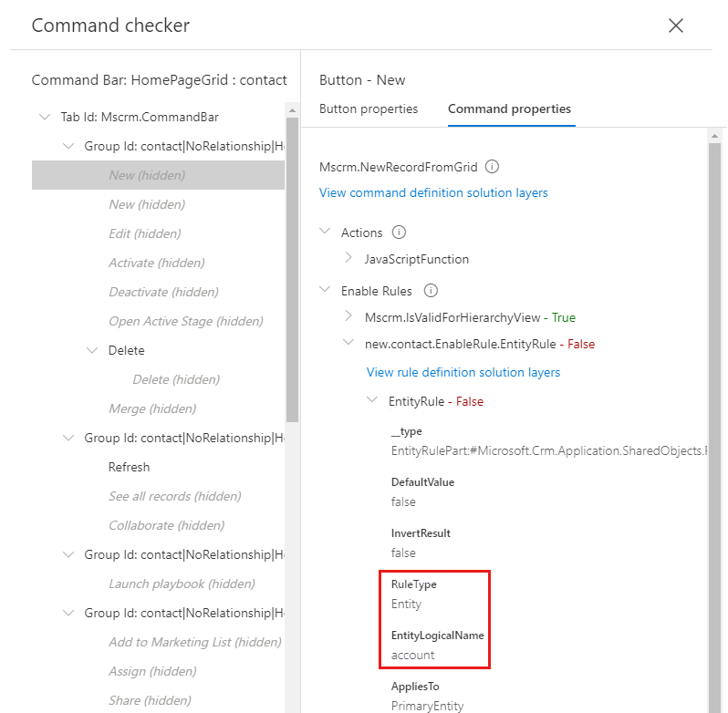Collapse the EntityRule details chevron
Image resolution: width=728 pixels, height=713 pixels.
372,401
